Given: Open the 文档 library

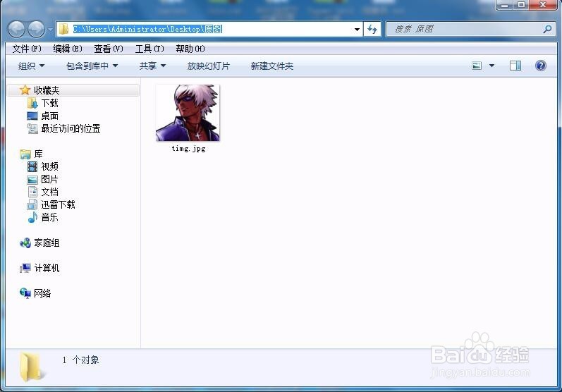Looking at the screenshot, I should (49, 192).
